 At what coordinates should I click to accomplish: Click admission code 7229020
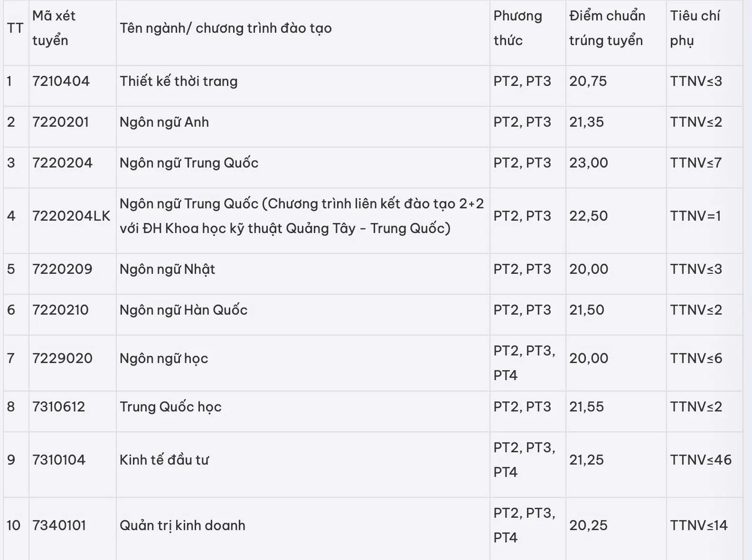click(62, 358)
